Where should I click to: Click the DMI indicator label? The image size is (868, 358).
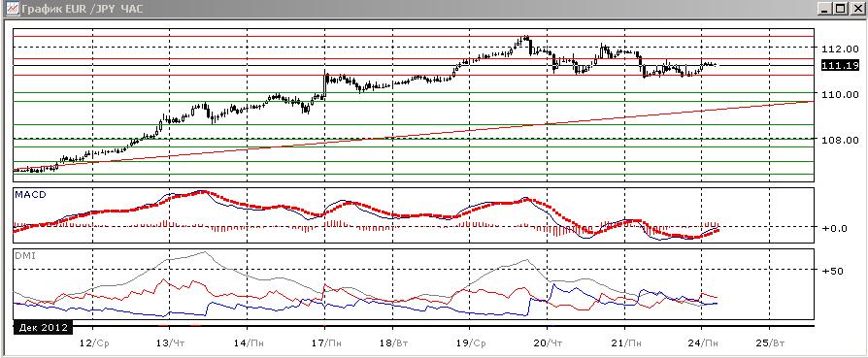(x=25, y=256)
